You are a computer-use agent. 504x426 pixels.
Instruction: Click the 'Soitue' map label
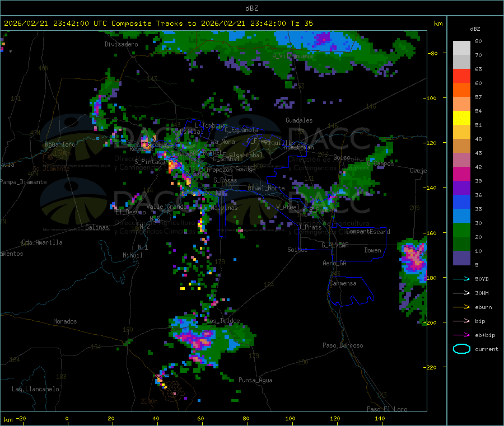(x=298, y=250)
